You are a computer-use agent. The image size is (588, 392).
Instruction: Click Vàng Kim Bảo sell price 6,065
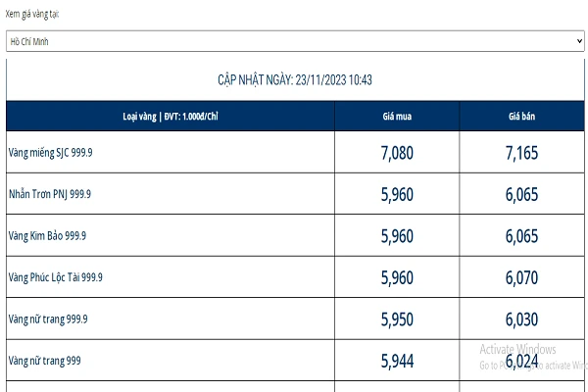pyautogui.click(x=522, y=236)
